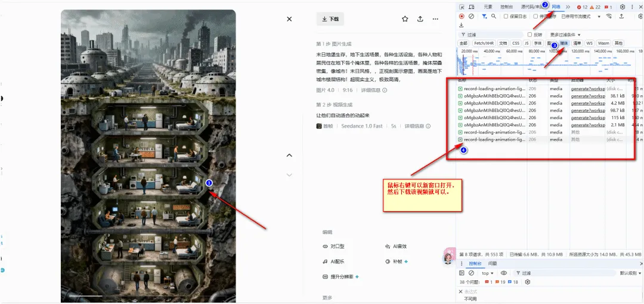Go to the previous item with the up chevron

click(x=289, y=155)
